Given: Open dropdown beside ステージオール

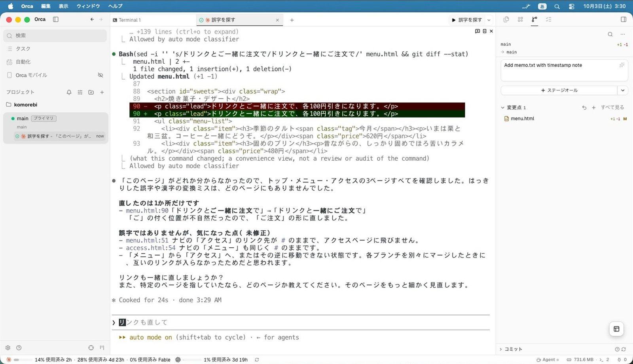Looking at the screenshot, I should pyautogui.click(x=623, y=91).
